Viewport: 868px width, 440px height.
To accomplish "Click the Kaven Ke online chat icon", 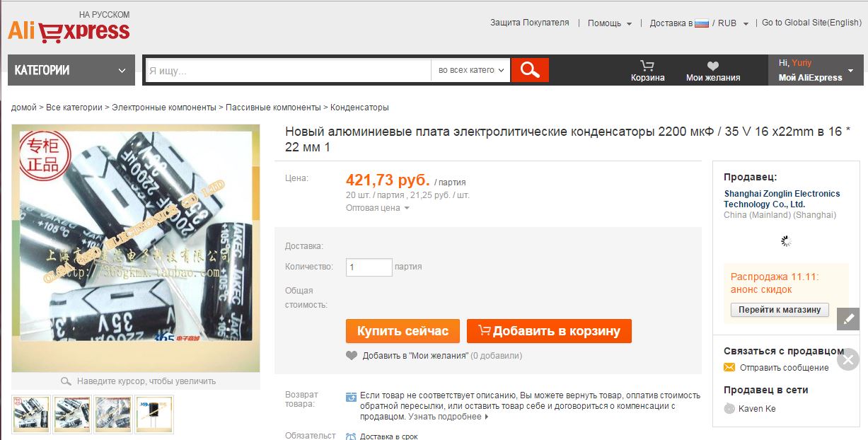I will tap(729, 408).
